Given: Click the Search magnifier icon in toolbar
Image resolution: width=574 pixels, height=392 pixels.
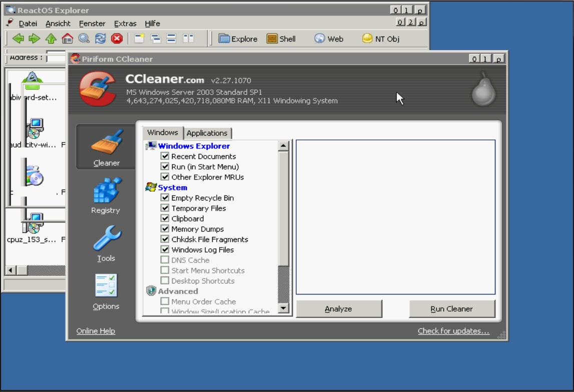Looking at the screenshot, I should [84, 38].
